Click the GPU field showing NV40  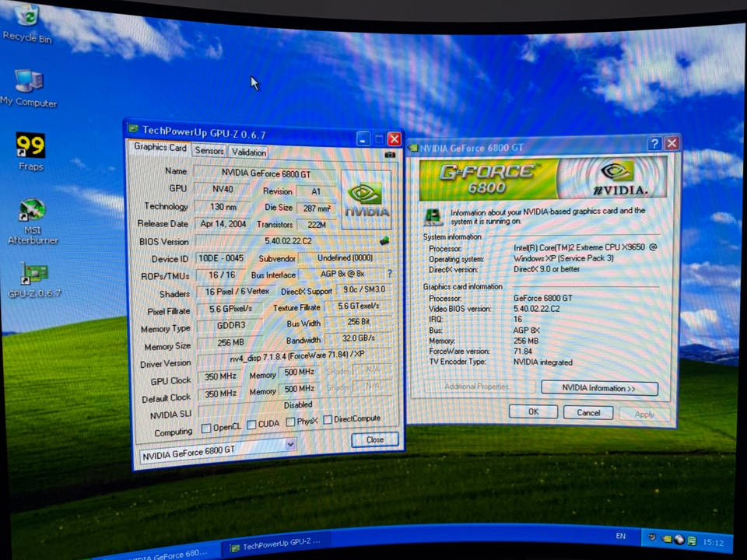(x=223, y=189)
